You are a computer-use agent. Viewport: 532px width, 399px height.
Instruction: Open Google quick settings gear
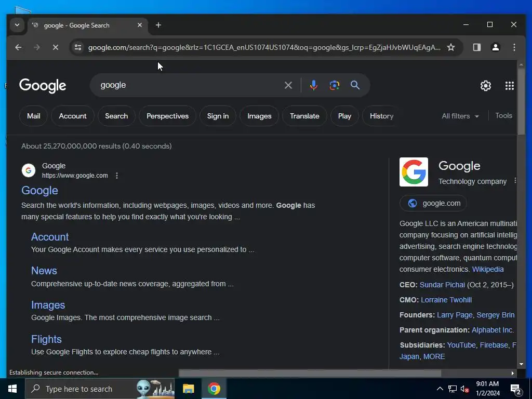point(486,86)
